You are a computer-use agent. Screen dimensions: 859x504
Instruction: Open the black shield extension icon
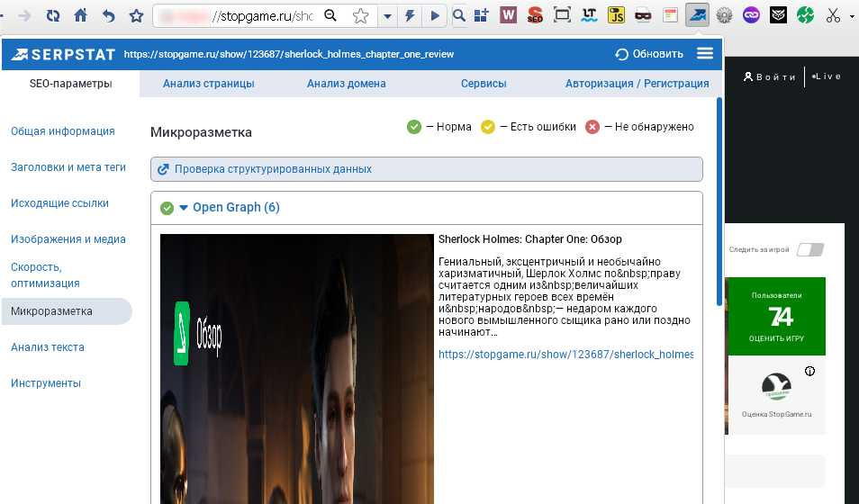[x=778, y=15]
